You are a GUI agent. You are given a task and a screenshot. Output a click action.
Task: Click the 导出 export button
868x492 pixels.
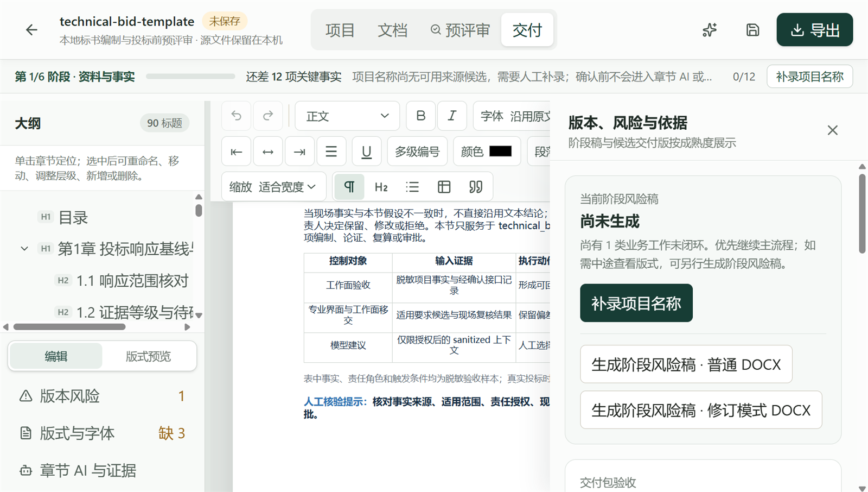point(814,30)
